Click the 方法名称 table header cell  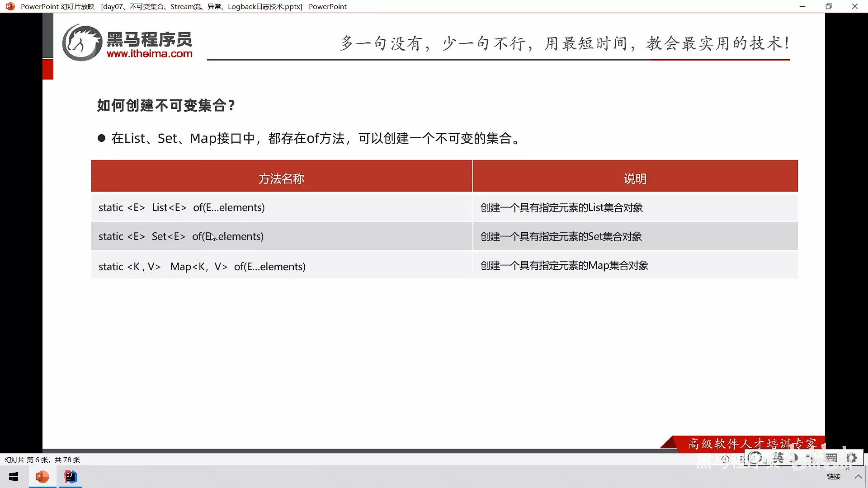[281, 178]
